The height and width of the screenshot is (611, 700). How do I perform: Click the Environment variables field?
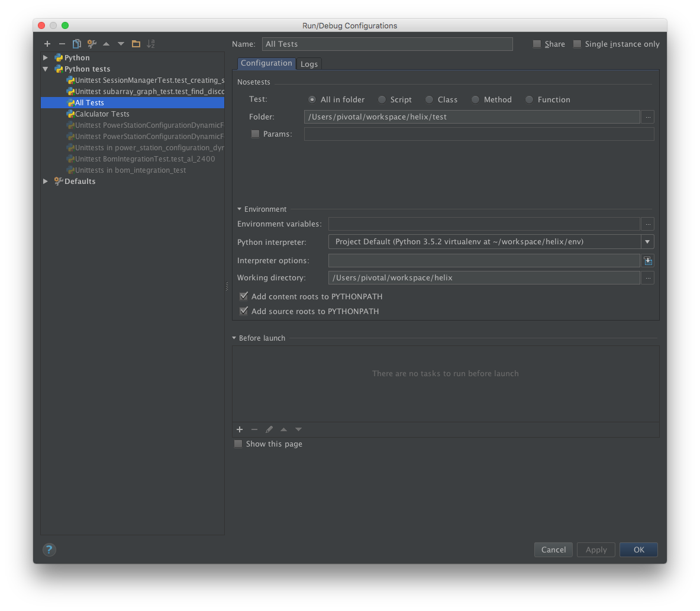tap(484, 224)
